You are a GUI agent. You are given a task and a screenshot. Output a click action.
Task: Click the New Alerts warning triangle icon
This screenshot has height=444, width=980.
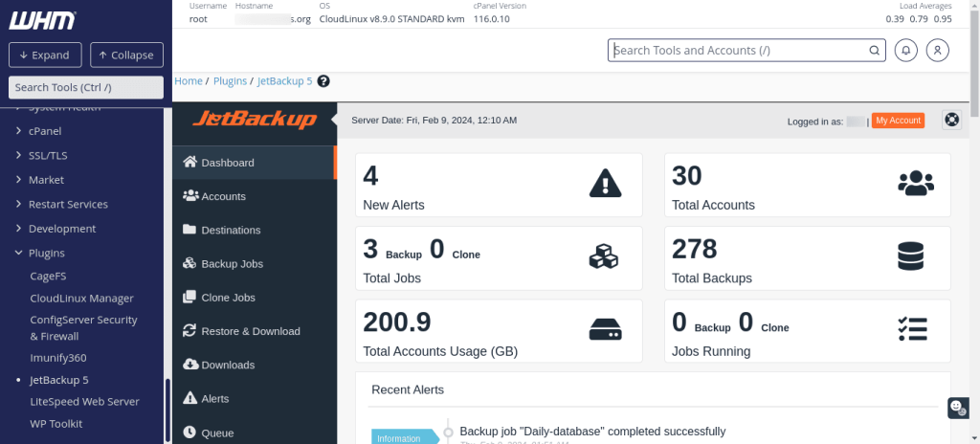(x=605, y=182)
